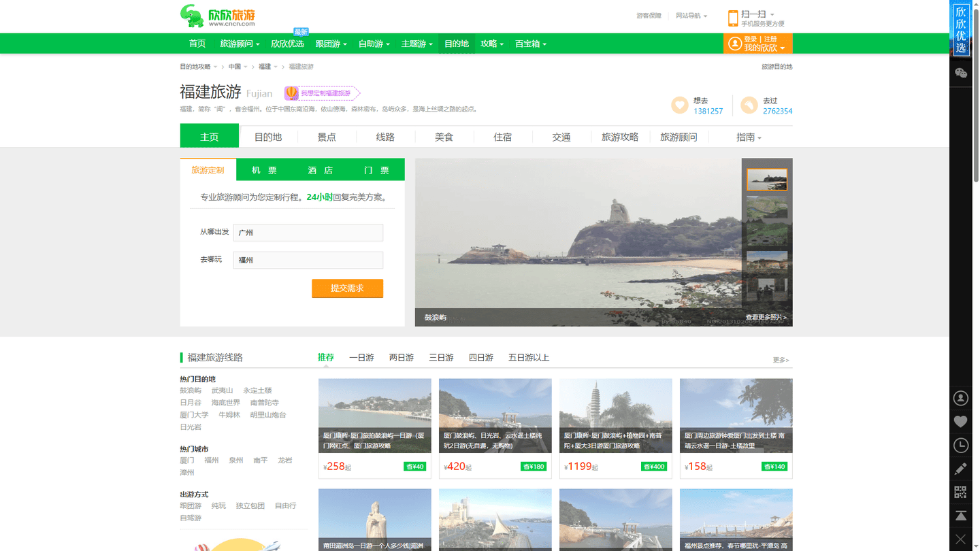The image size is (980, 551).
Task: Show the QR code icon in sidebar
Action: [x=961, y=492]
